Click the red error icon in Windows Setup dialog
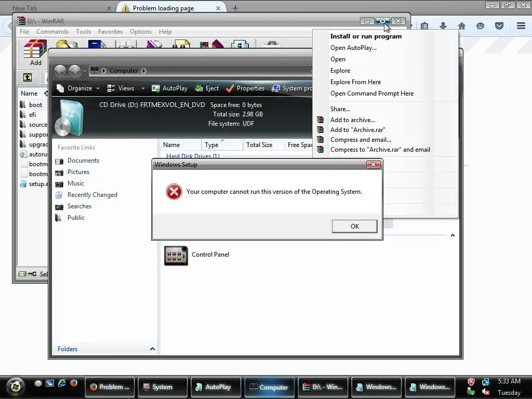This screenshot has height=399, width=532. point(174,192)
